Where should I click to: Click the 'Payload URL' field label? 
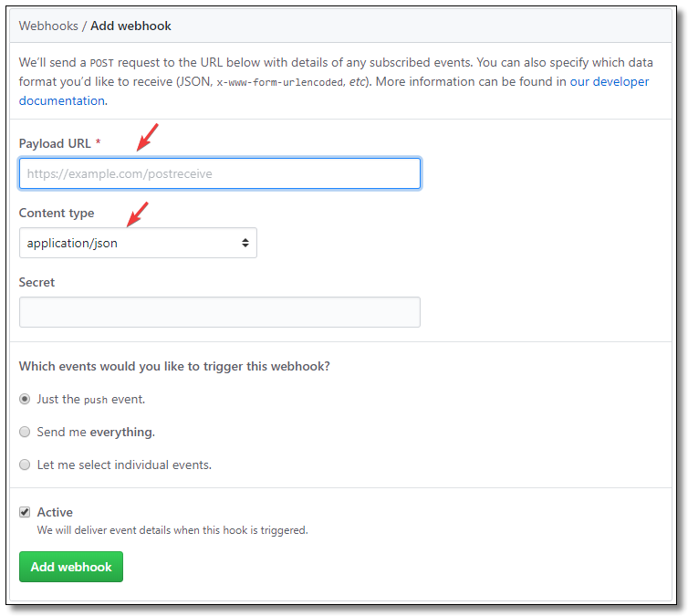pos(55,143)
